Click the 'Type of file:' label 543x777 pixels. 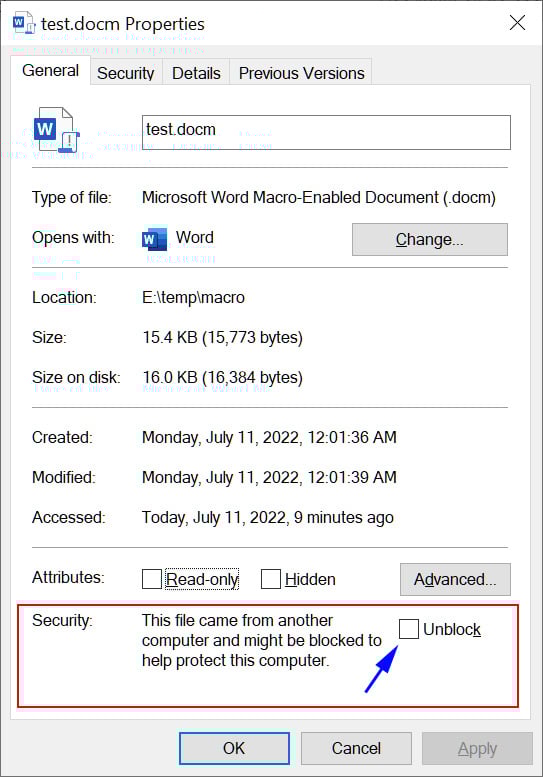point(72,198)
